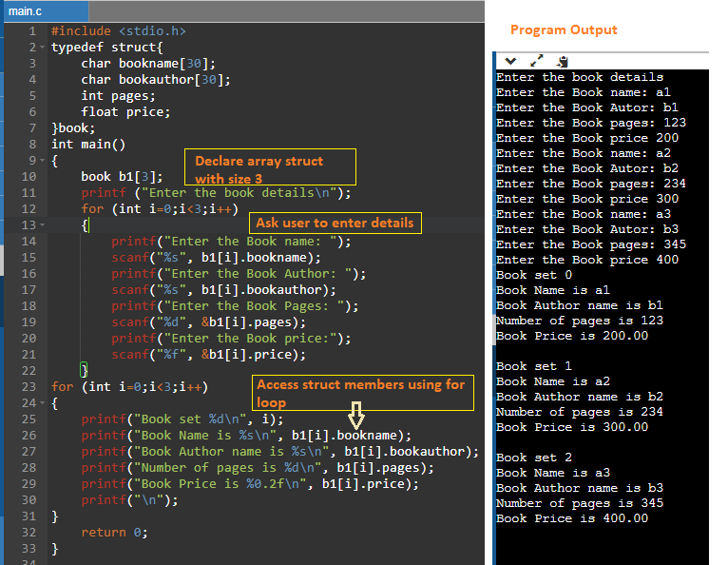Viewport: 728px width, 565px height.
Task: Click the 'return 0;' statement
Action: (x=114, y=533)
